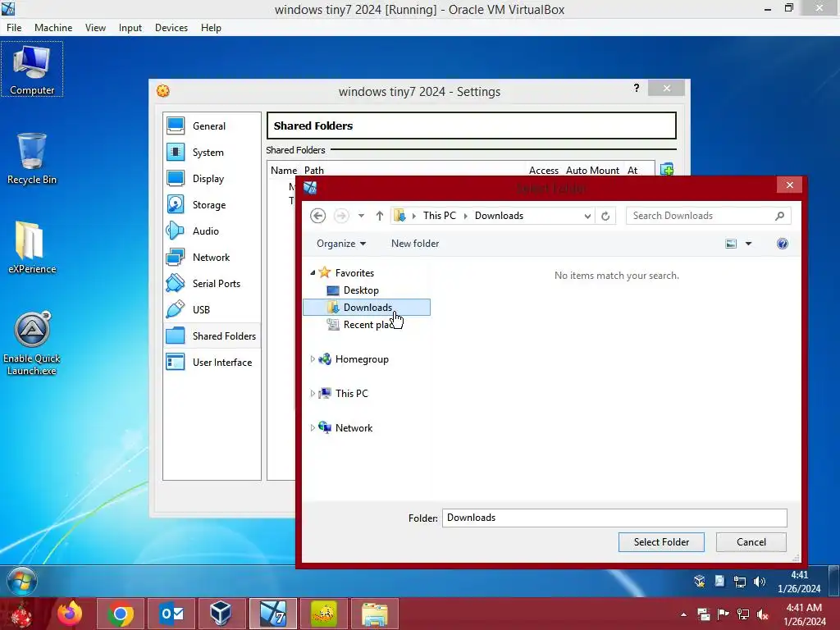Open the Help icon in file dialog
This screenshot has width=840, height=630.
(x=782, y=244)
